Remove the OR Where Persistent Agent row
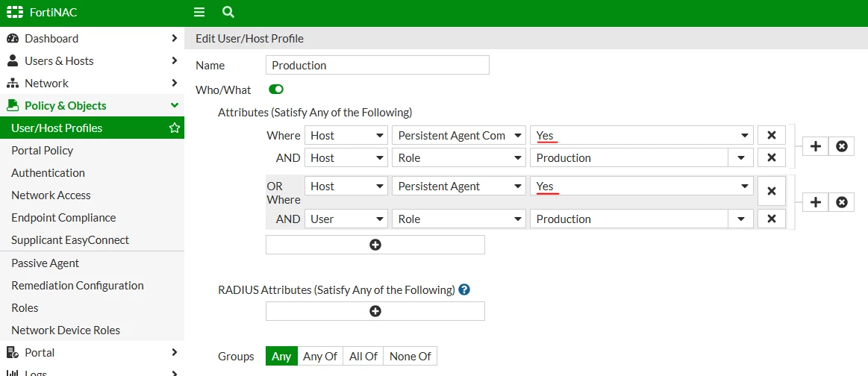Image resolution: width=868 pixels, height=376 pixels. (772, 191)
